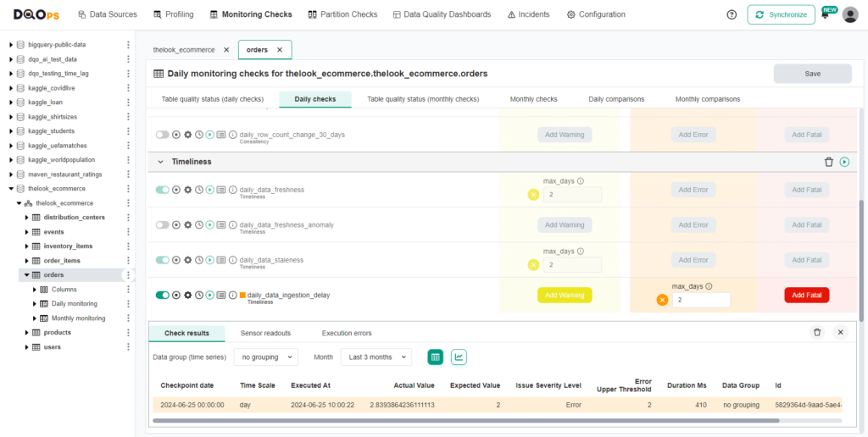Delete all Timeliness checks with trash icon

(x=829, y=162)
